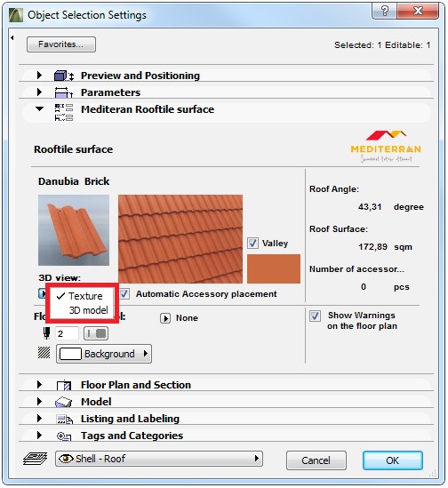Click the Floor Plan and Section icon
The height and width of the screenshot is (488, 448).
[64, 385]
